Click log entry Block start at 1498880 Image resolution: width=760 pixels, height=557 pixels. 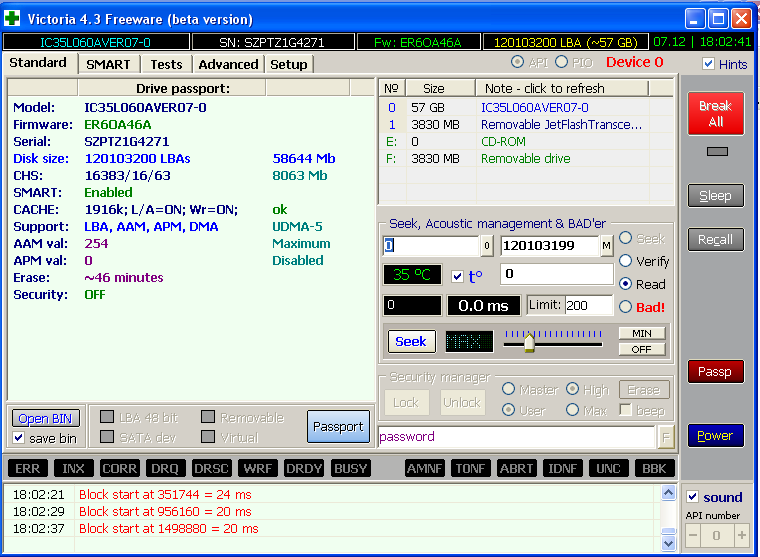(x=169, y=528)
